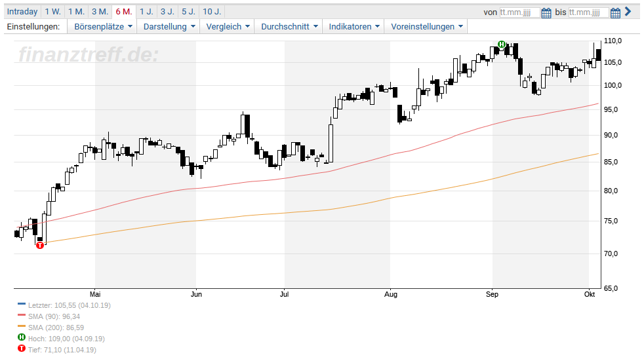
Task: Show the 10 J. chart range
Action: tap(212, 12)
